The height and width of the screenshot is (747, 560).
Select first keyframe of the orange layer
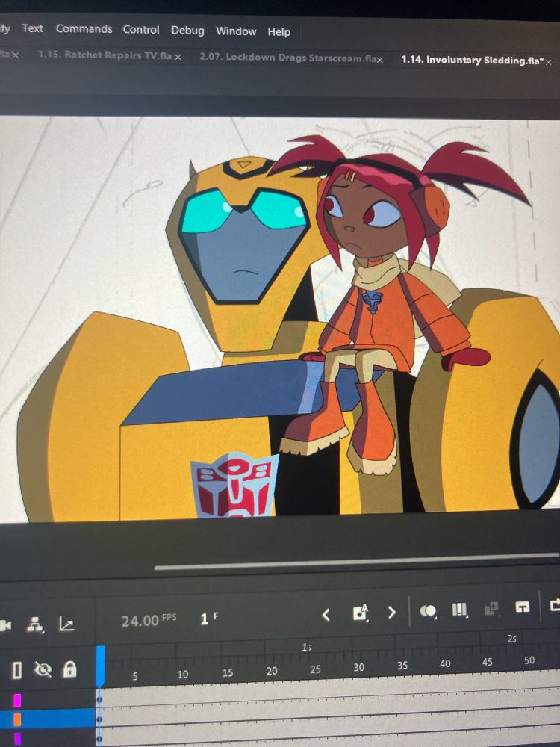pos(99,719)
